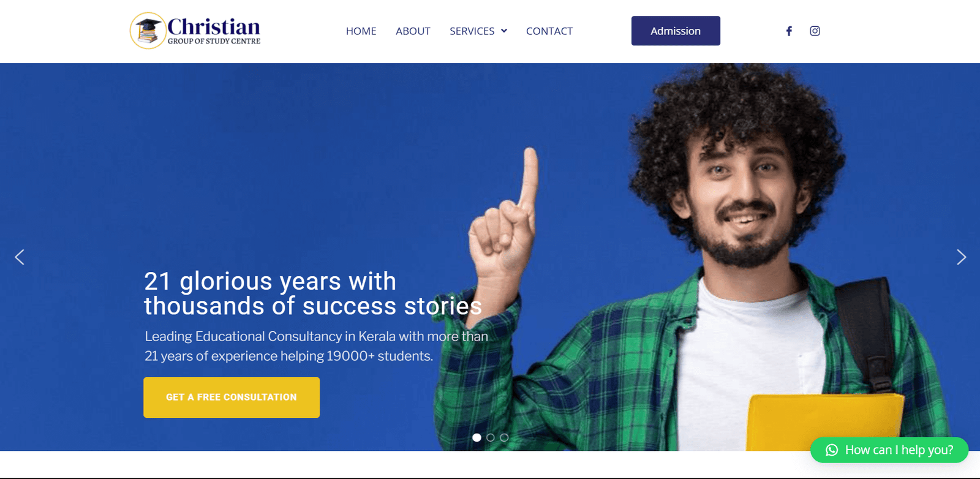
Task: Open the ABOUT page link
Action: [x=413, y=31]
